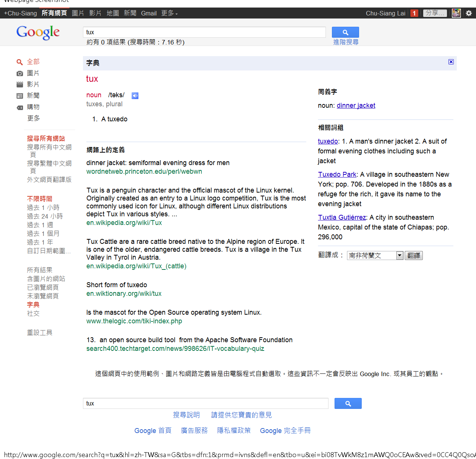476x459 pixels.
Task: Select 未瀏覽網頁 filter
Action: (43, 296)
